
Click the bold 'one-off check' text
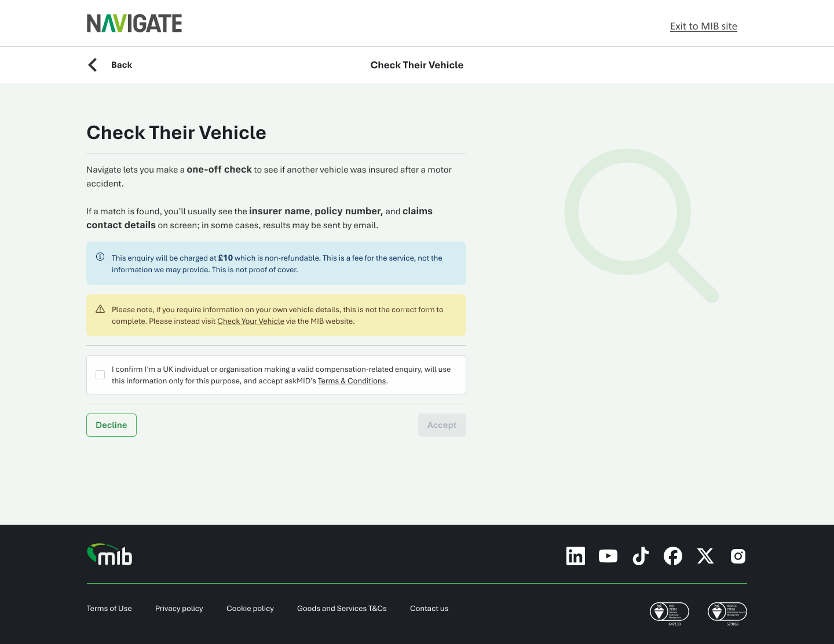[x=219, y=170]
